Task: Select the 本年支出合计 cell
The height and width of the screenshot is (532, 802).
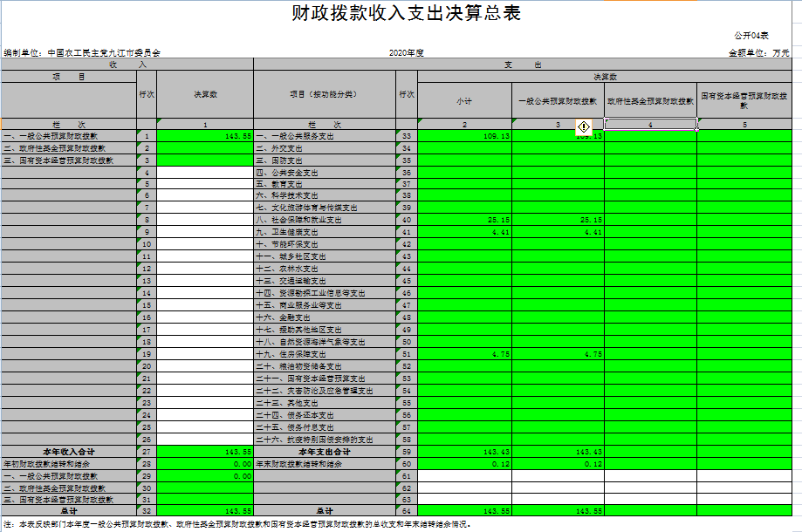Action: [324, 452]
